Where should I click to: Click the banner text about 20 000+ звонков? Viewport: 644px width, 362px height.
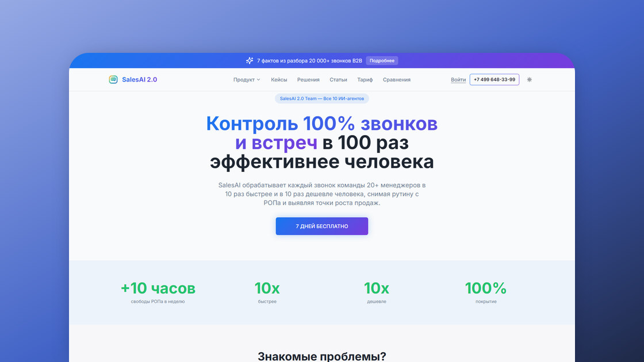pos(309,61)
